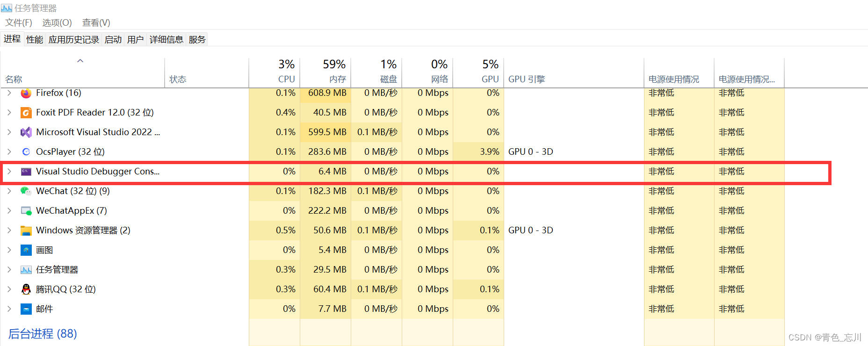Image resolution: width=868 pixels, height=346 pixels.
Task: Click the Microsoft Visual Studio 2022 icon
Action: point(26,132)
